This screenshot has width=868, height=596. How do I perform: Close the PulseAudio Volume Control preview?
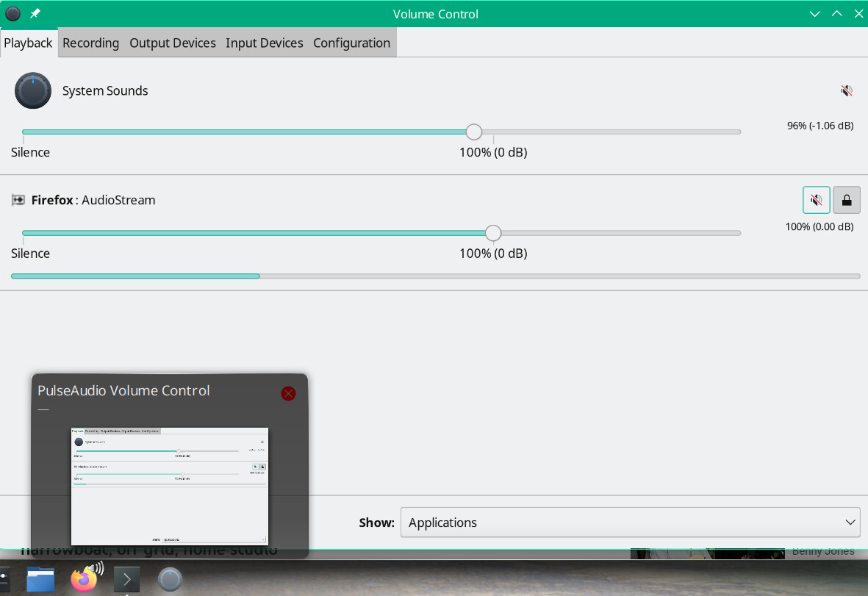click(288, 394)
